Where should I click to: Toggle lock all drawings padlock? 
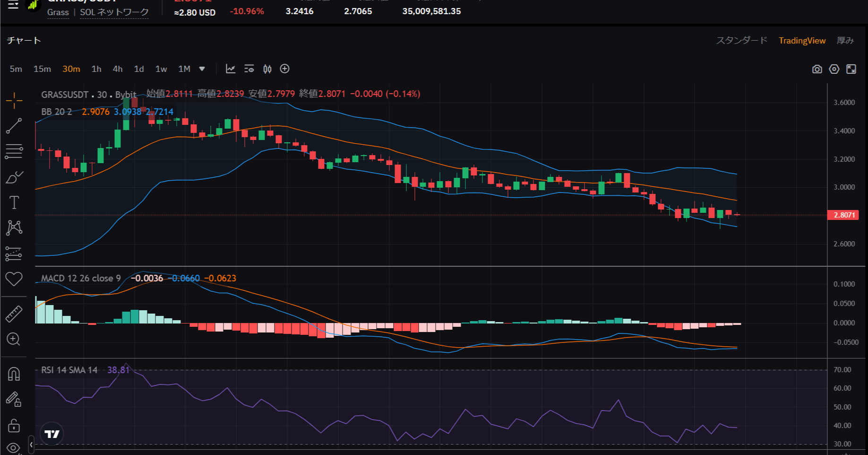pyautogui.click(x=14, y=426)
